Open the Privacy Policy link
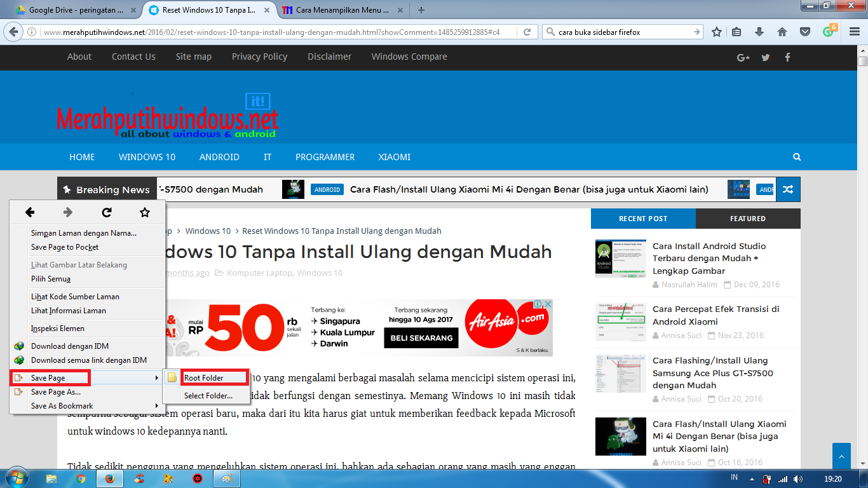The height and width of the screenshot is (488, 868). [259, 57]
